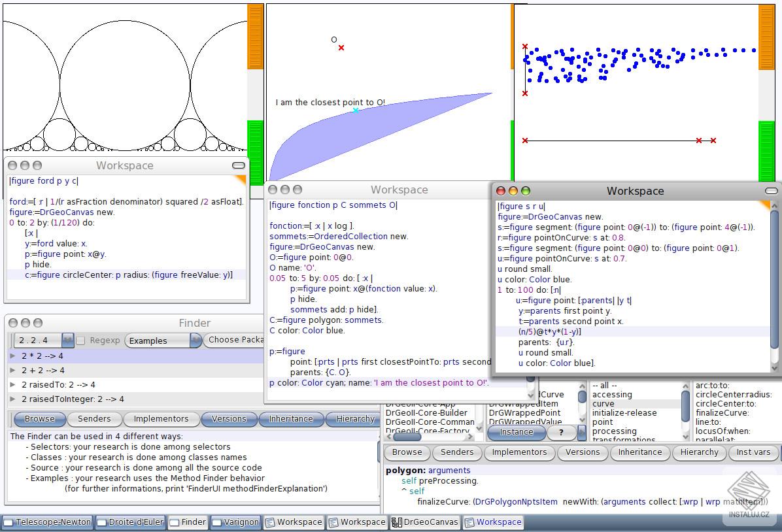Select 'circleCenter:radius:' in the method list

pyautogui.click(x=734, y=395)
